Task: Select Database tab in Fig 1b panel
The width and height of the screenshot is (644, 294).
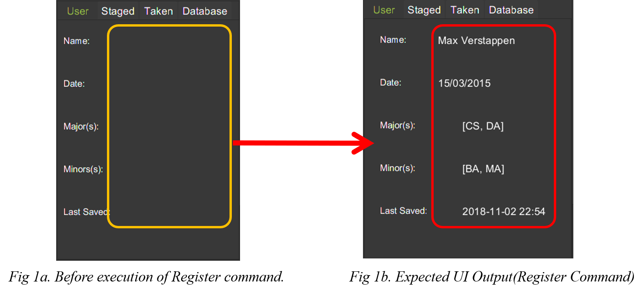Action: 511,10
